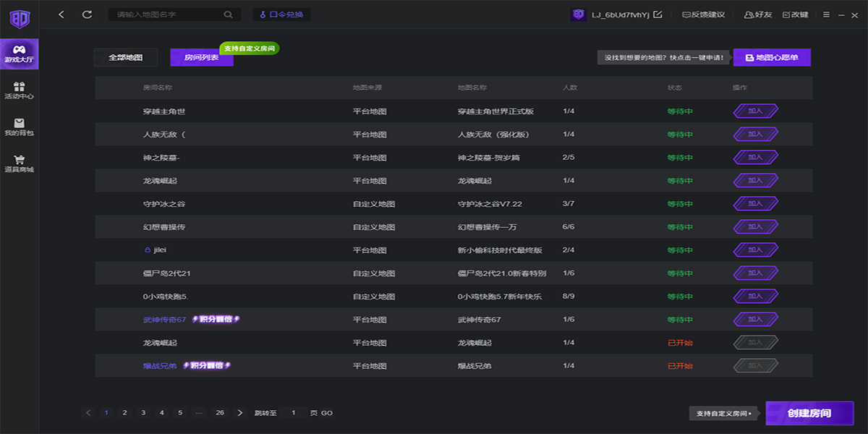Open 反馈建议 feedback link
Viewport: 868px width, 434px height.
point(703,14)
